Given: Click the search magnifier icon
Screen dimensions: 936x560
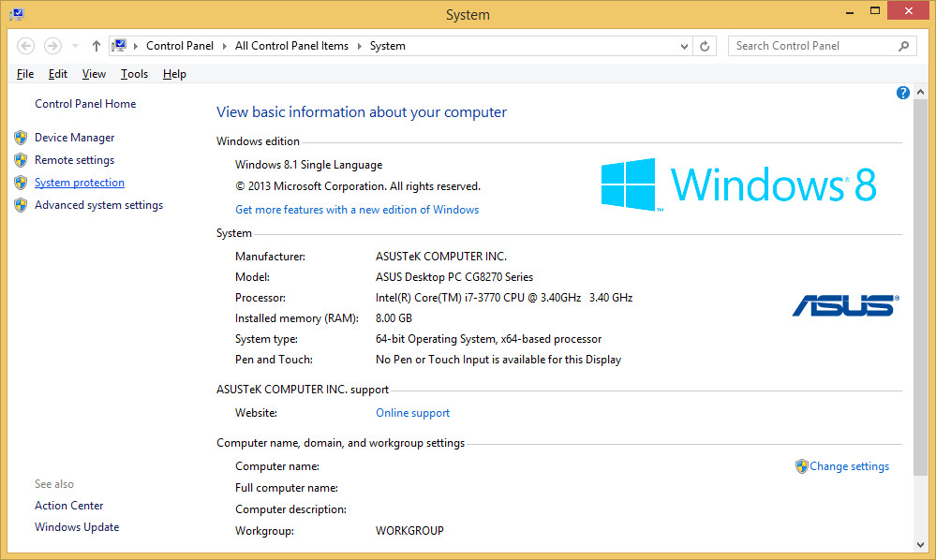Looking at the screenshot, I should pyautogui.click(x=904, y=46).
